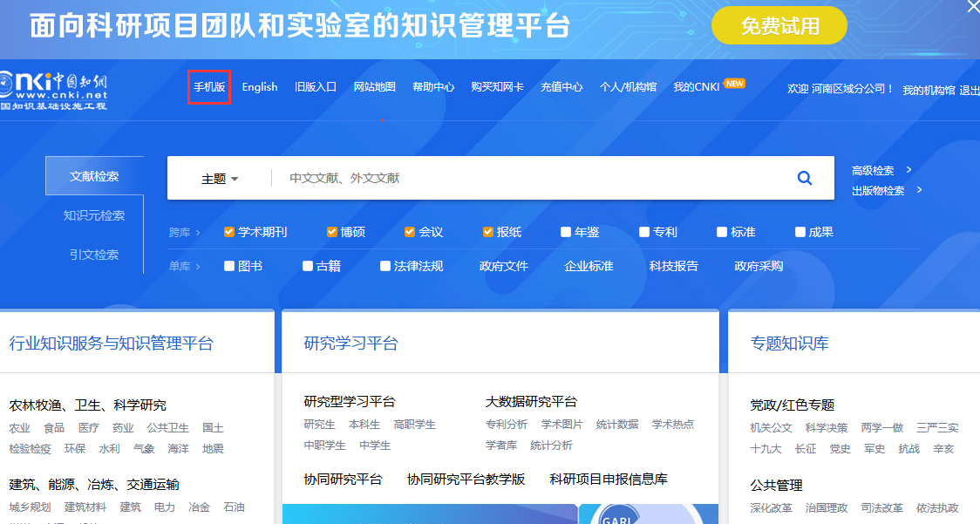This screenshot has height=524, width=980.
Task: Switch to 知识元检索 tab
Action: tap(94, 215)
